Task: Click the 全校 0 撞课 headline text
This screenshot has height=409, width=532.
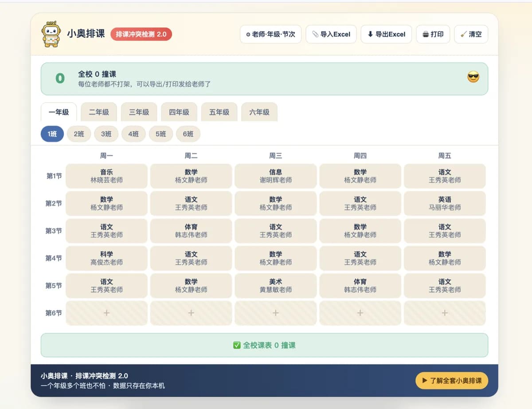Action: pyautogui.click(x=97, y=74)
